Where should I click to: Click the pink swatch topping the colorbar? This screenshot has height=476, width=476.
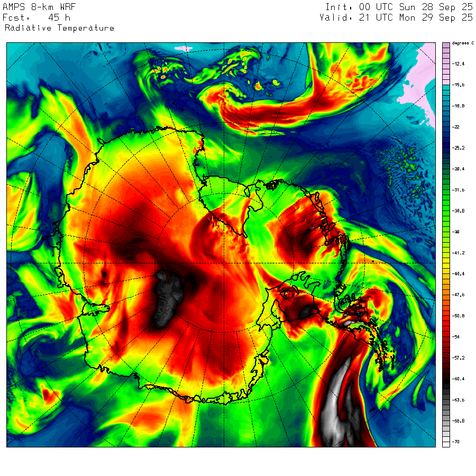point(446,45)
